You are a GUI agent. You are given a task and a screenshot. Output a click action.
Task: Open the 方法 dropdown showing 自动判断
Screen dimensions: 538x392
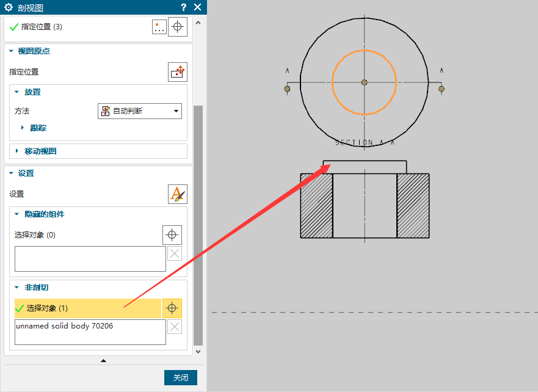click(x=140, y=111)
